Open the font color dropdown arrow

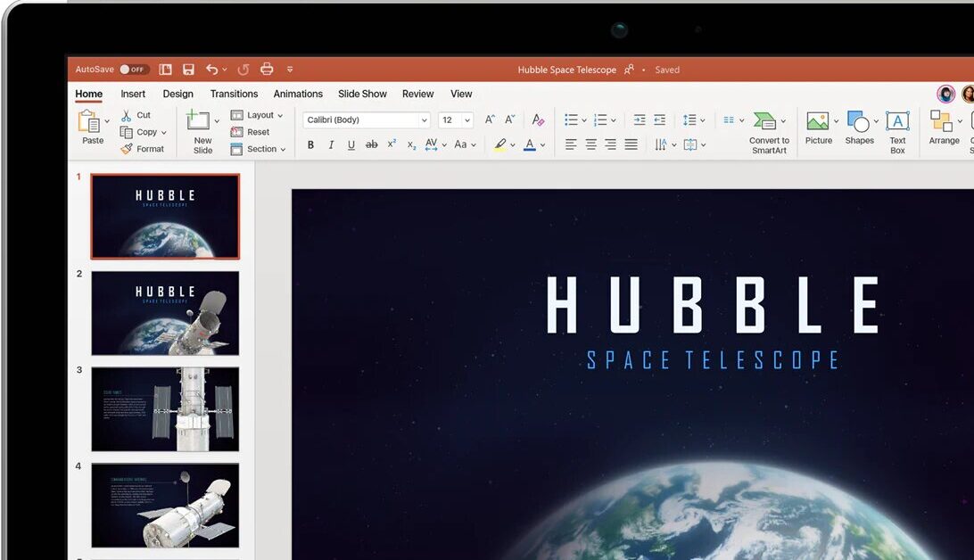click(x=543, y=145)
